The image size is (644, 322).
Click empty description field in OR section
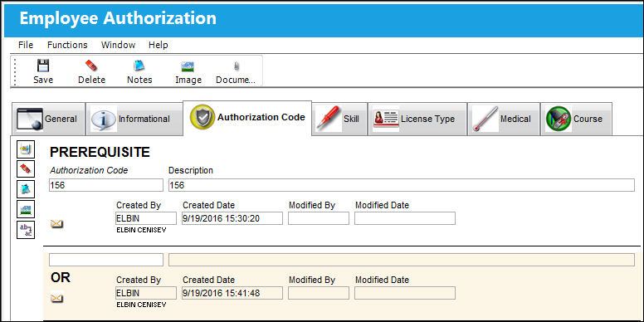point(402,260)
